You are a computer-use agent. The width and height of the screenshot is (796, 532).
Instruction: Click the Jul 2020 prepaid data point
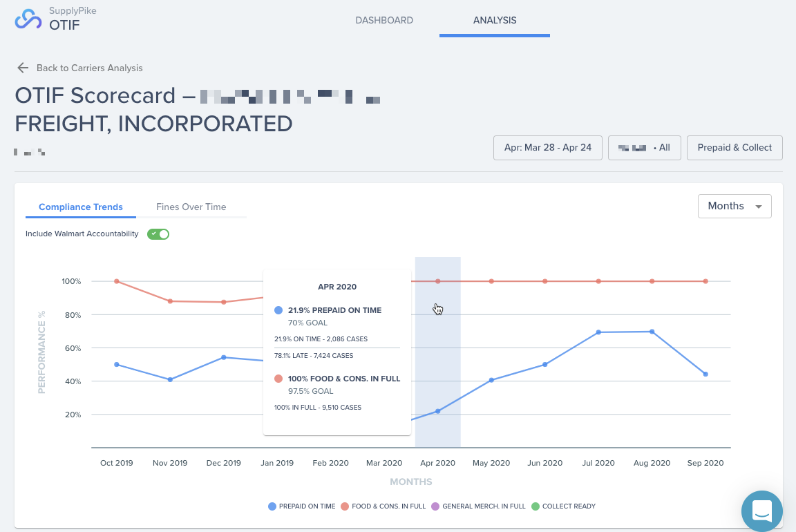[x=598, y=332]
